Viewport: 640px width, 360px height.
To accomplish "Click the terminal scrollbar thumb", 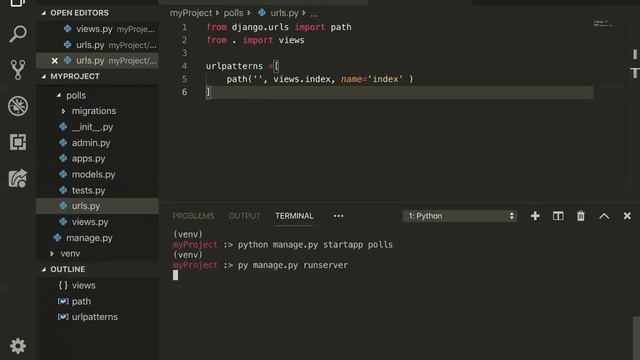I will (x=636, y=338).
